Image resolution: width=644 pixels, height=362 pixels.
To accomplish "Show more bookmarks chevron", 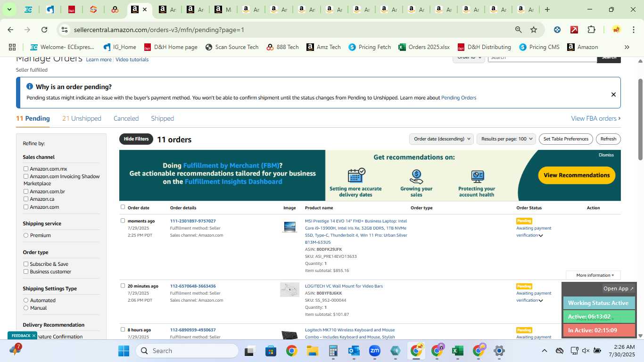I will coord(627,47).
